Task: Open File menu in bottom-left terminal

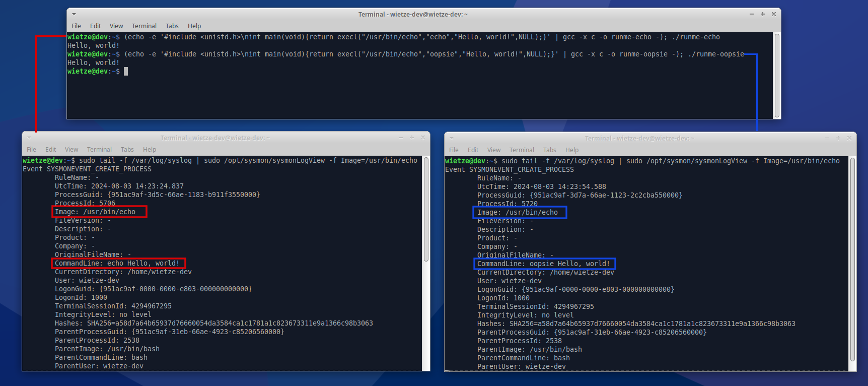Action: coord(31,150)
